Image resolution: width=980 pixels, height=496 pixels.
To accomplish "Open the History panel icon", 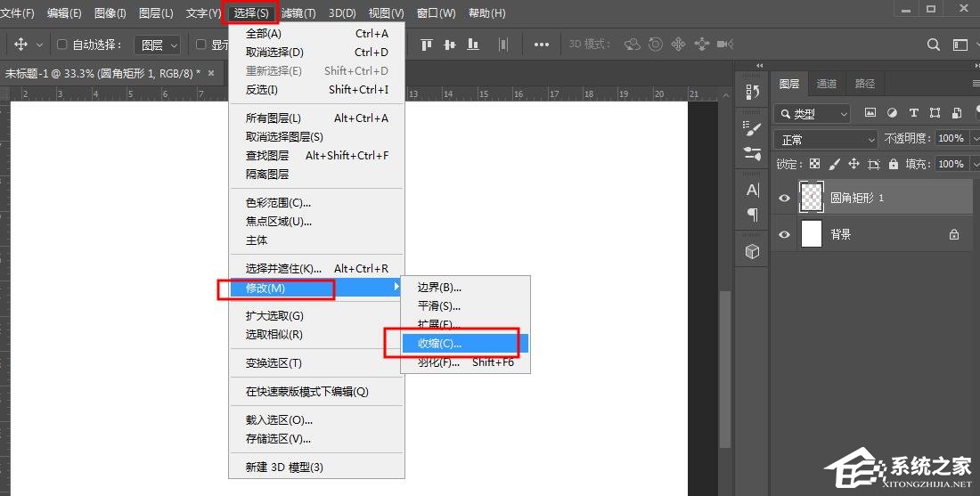I will [x=753, y=92].
